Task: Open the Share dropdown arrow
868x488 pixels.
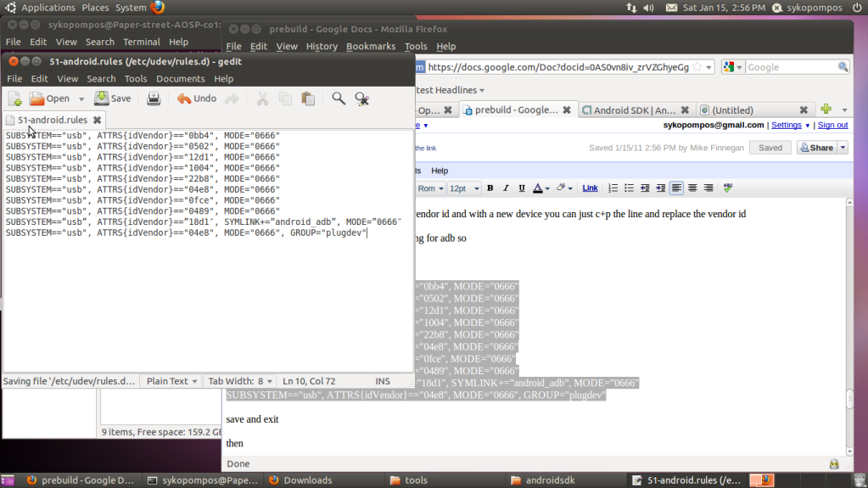Action: [x=843, y=148]
